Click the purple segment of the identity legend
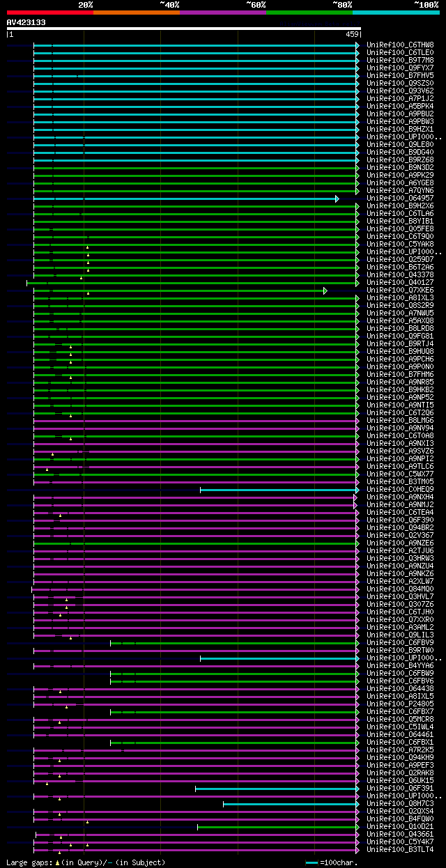Screen dimensions: 446x868 [x=222, y=13]
